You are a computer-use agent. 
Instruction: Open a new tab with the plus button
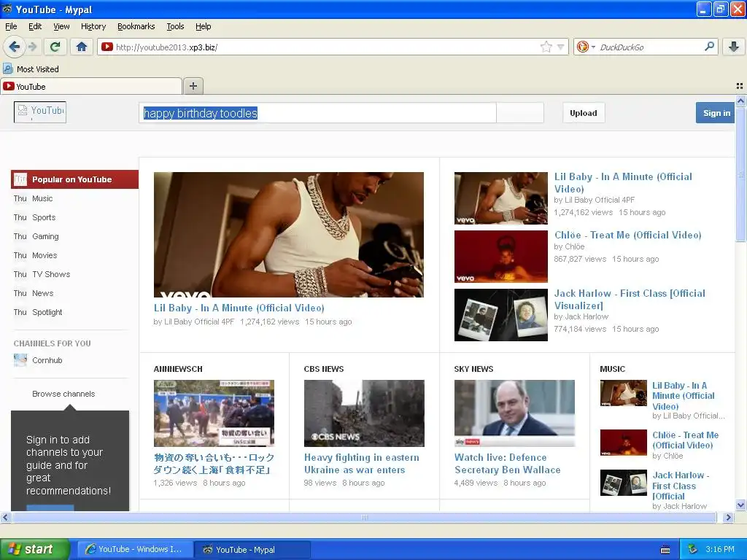[x=193, y=86]
